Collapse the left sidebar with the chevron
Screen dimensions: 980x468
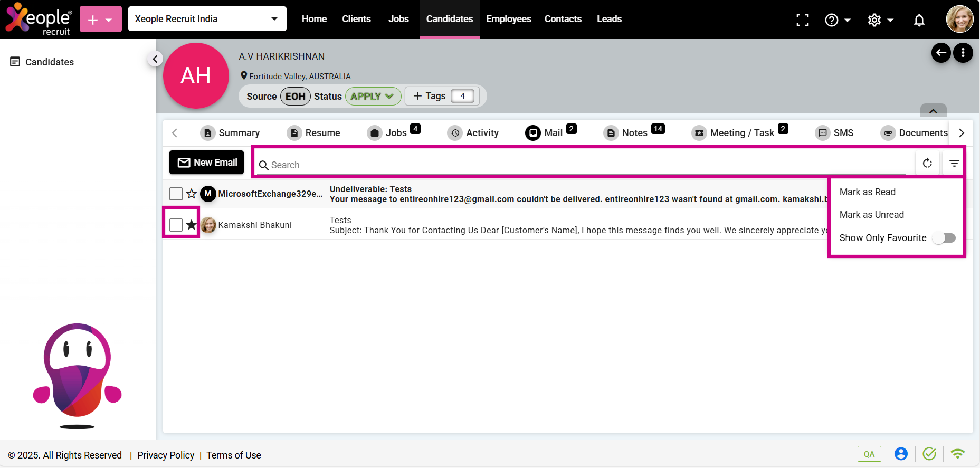155,59
